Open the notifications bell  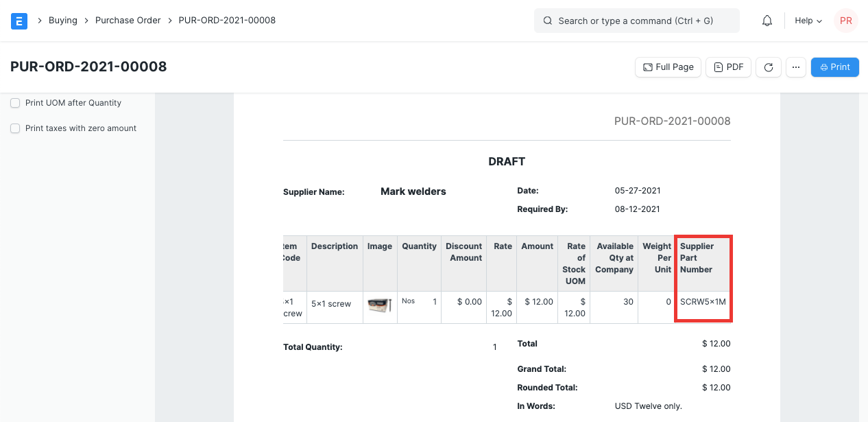tap(767, 21)
